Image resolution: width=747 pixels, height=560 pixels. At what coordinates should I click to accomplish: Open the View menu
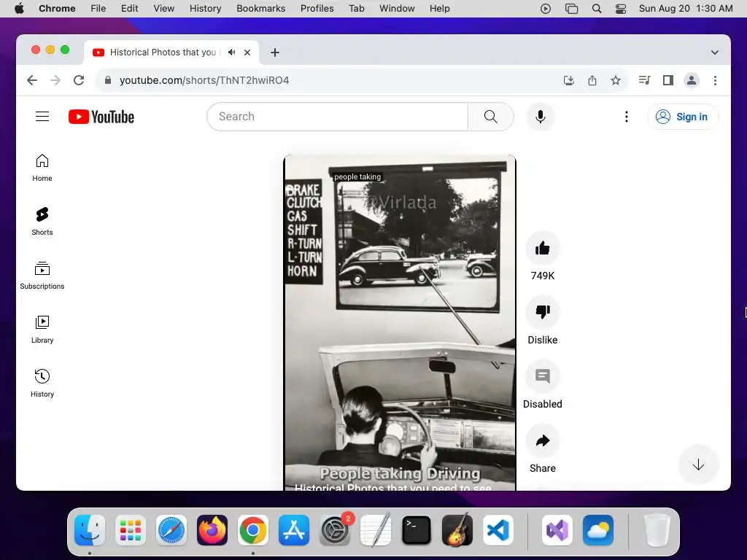pos(164,9)
